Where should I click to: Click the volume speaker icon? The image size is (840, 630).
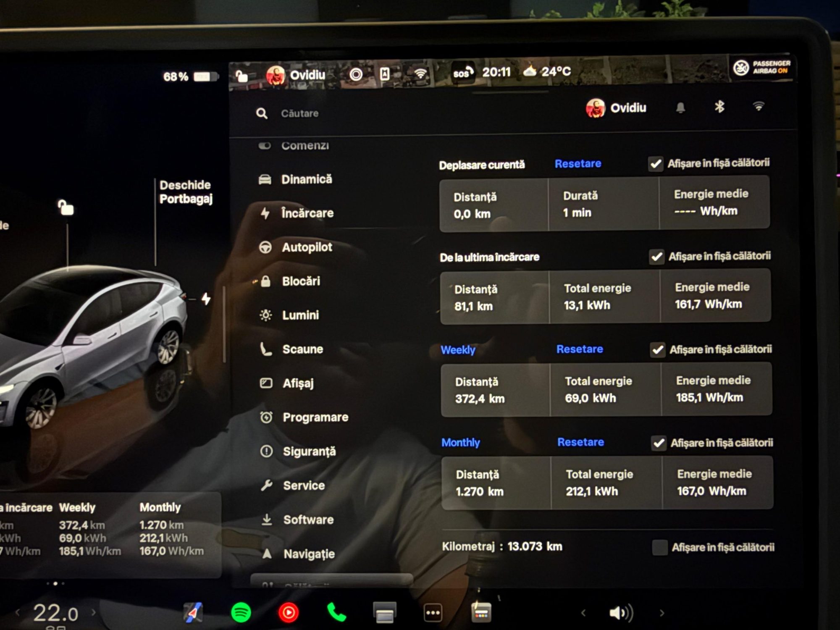tap(621, 613)
